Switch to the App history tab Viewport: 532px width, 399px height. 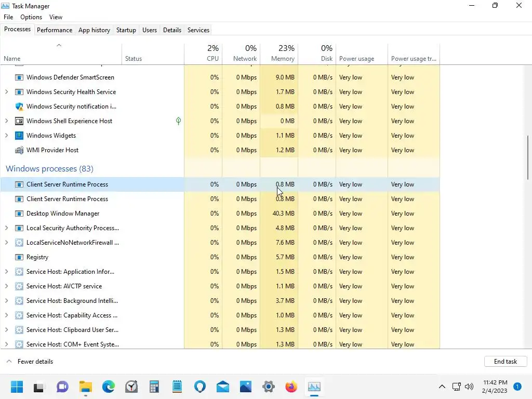pyautogui.click(x=95, y=30)
